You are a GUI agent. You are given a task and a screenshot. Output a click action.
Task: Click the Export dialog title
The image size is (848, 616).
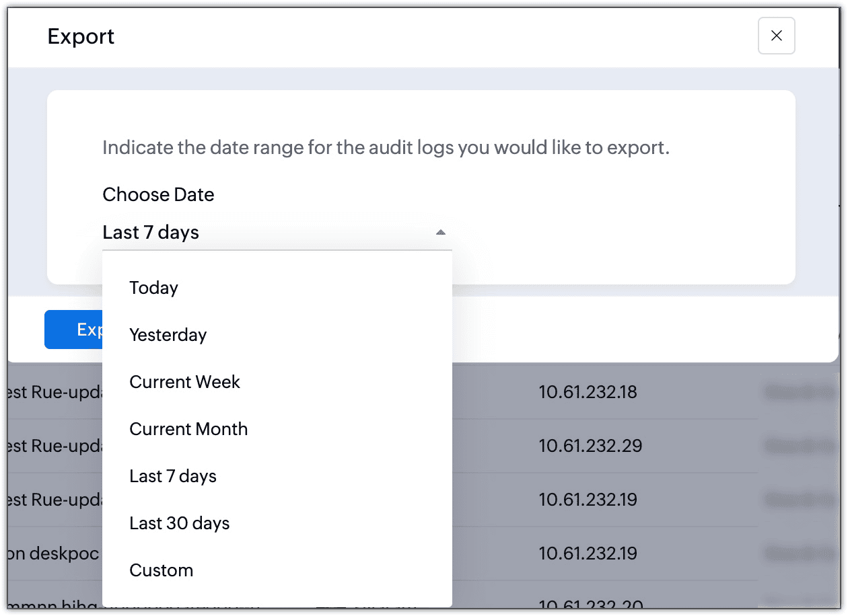pyautogui.click(x=81, y=36)
